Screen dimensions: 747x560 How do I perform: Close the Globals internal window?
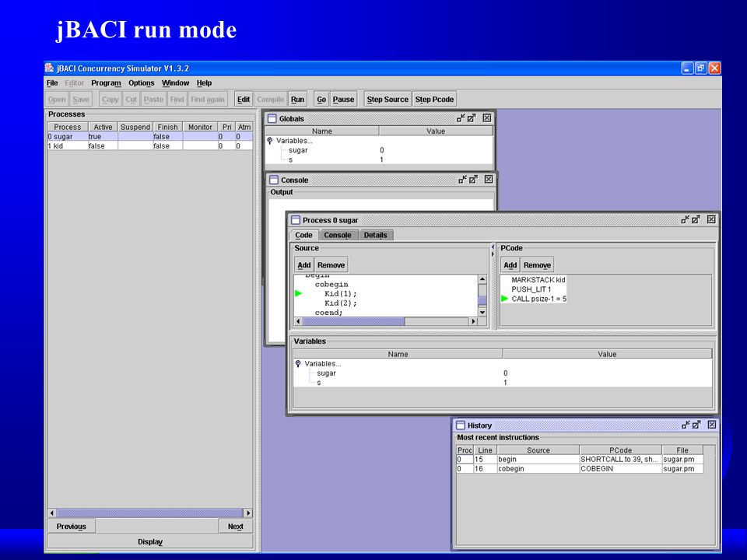click(x=487, y=117)
